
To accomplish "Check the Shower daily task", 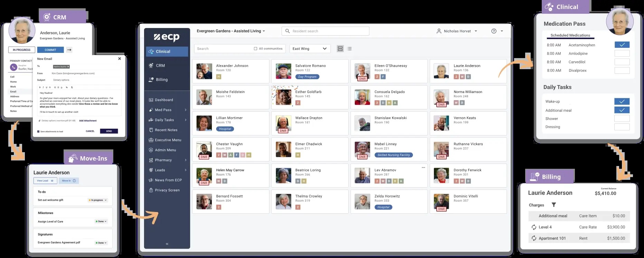I will click(622, 119).
